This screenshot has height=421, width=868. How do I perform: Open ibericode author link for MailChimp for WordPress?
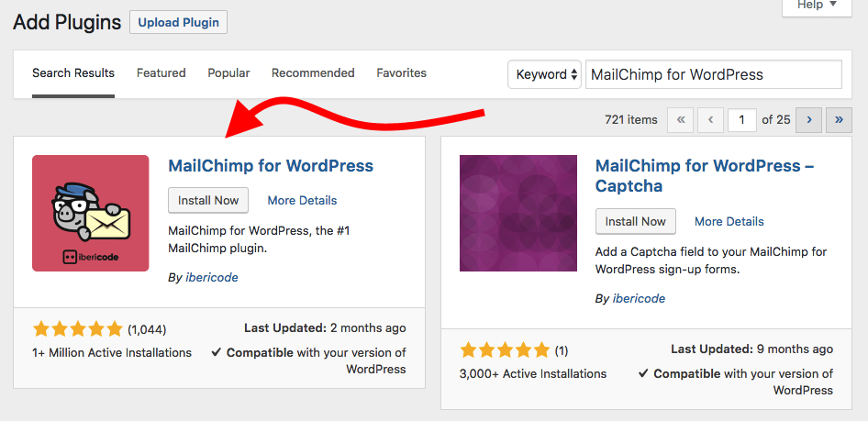[211, 277]
